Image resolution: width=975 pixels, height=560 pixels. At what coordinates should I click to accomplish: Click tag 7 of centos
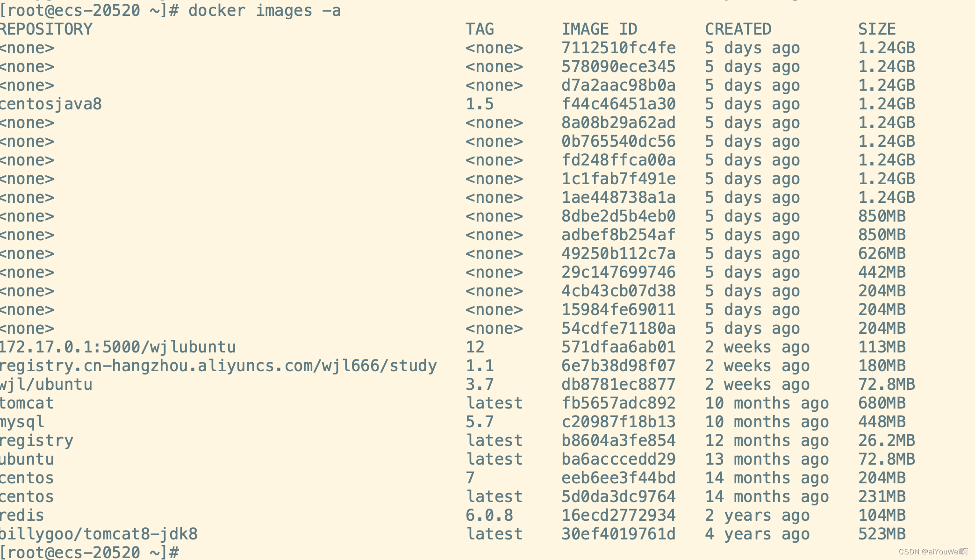click(470, 478)
